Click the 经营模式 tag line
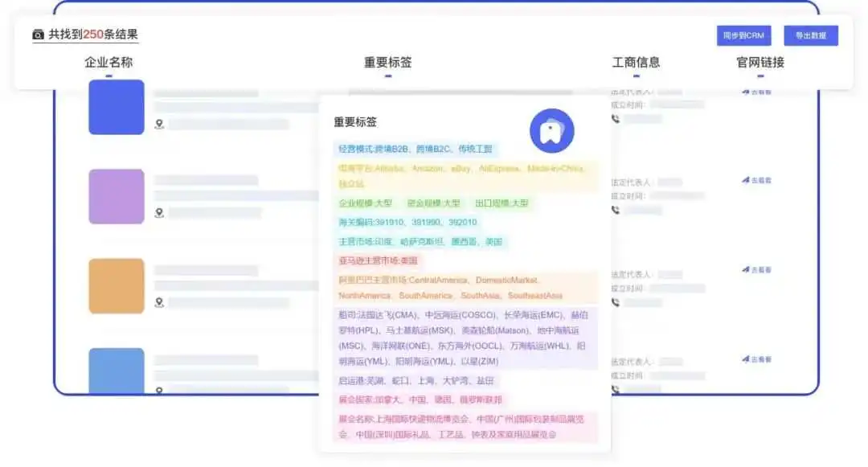Screen dimensions: 868x467 pos(416,149)
